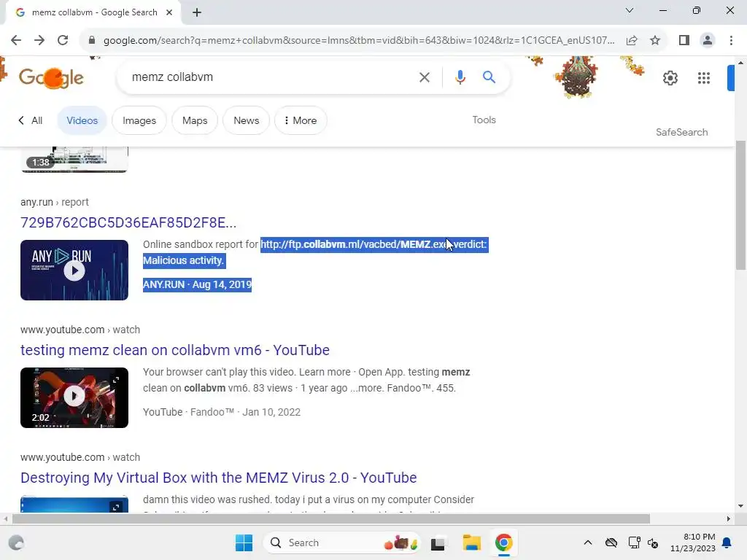The image size is (747, 560).
Task: Open the notifications bell icon
Action: click(x=727, y=542)
